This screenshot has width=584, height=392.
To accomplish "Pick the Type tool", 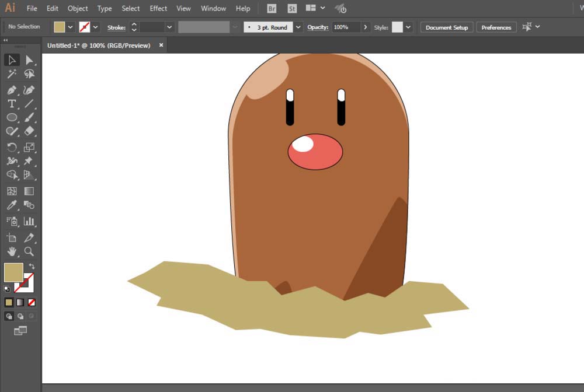I will tap(12, 104).
